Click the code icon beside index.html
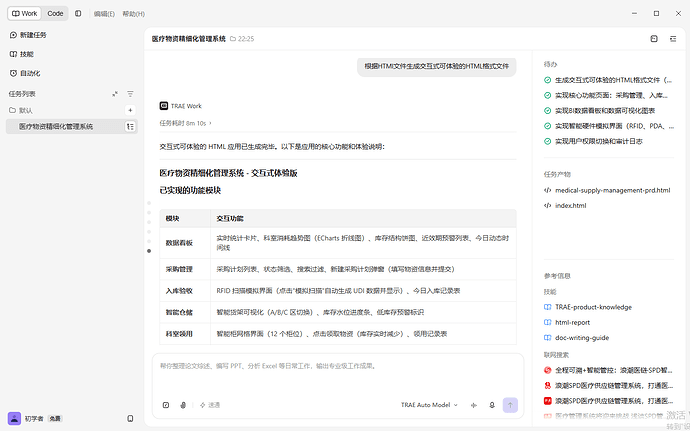Image resolution: width=690 pixels, height=431 pixels. [547, 205]
